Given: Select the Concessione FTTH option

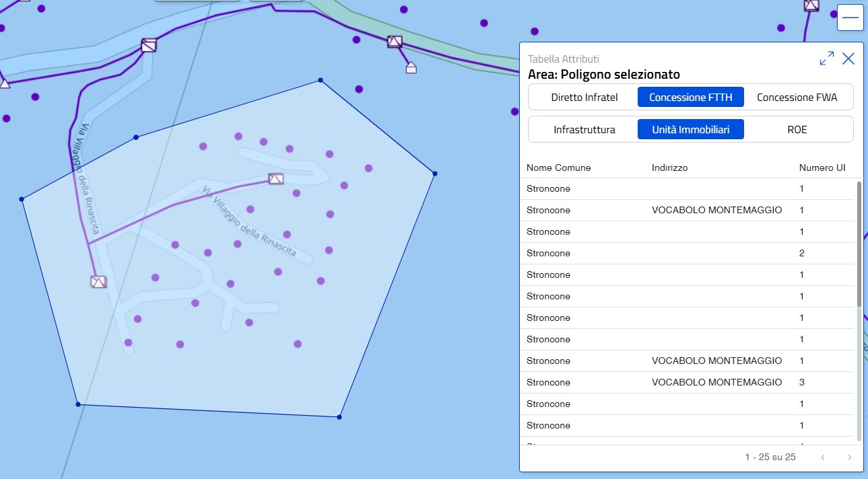Looking at the screenshot, I should tap(690, 97).
